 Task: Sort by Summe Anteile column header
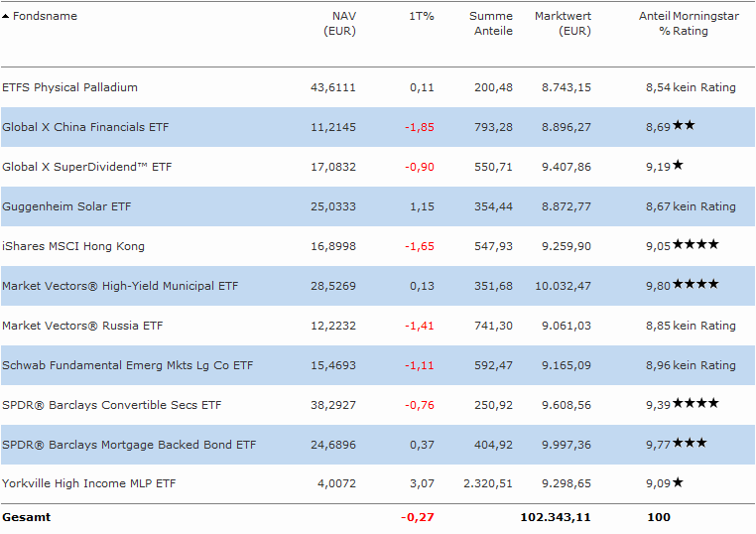click(x=491, y=23)
